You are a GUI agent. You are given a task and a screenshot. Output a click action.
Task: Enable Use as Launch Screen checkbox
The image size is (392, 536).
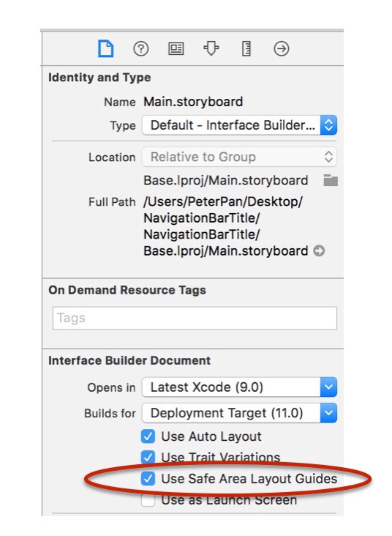point(148,500)
